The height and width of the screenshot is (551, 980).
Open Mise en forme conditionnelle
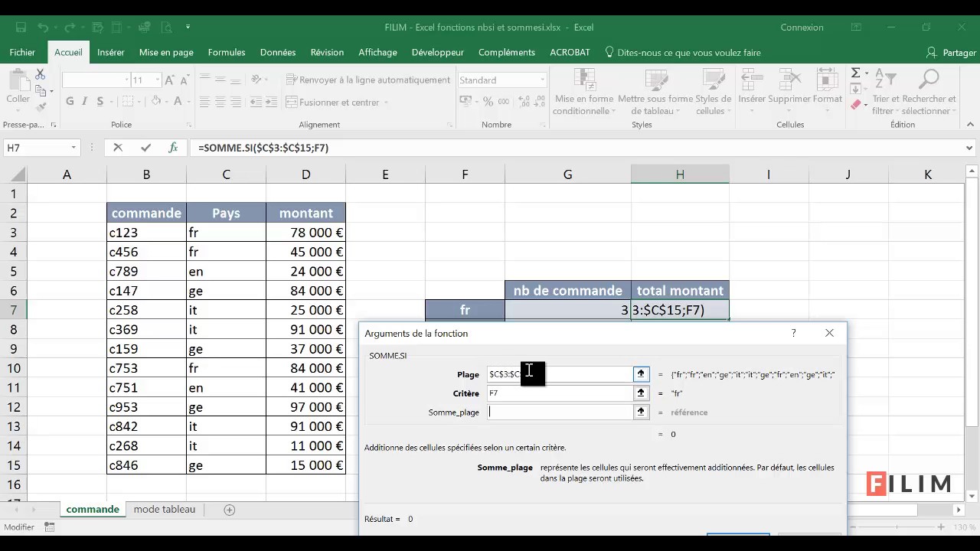point(584,93)
